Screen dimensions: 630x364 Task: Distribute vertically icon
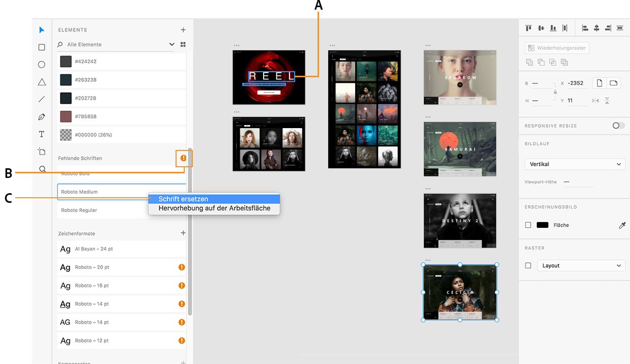pos(565,28)
